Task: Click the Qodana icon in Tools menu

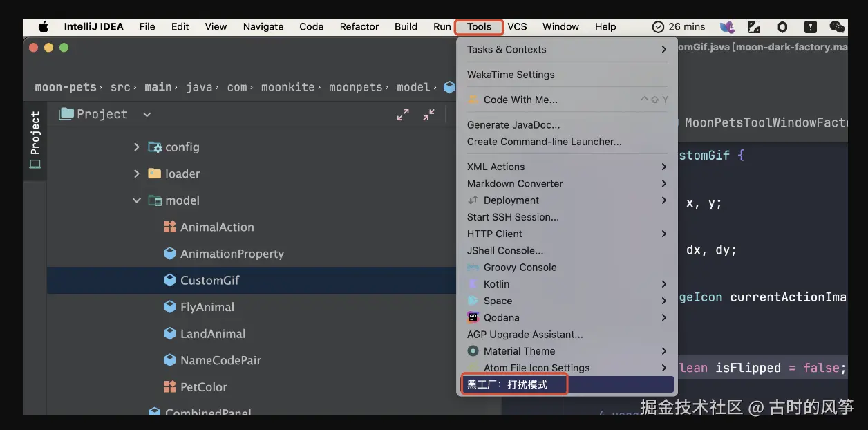Action: pyautogui.click(x=473, y=317)
